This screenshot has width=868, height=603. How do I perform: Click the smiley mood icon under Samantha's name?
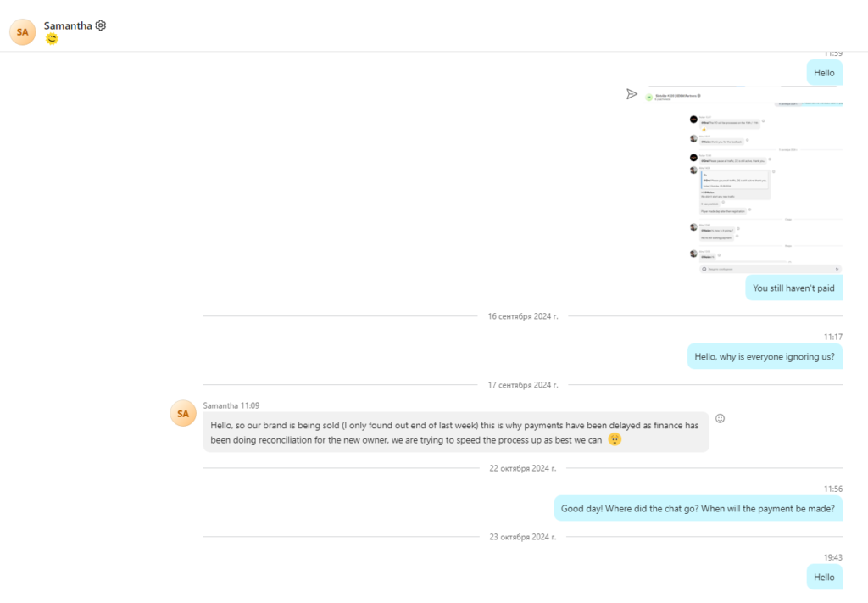(x=52, y=39)
